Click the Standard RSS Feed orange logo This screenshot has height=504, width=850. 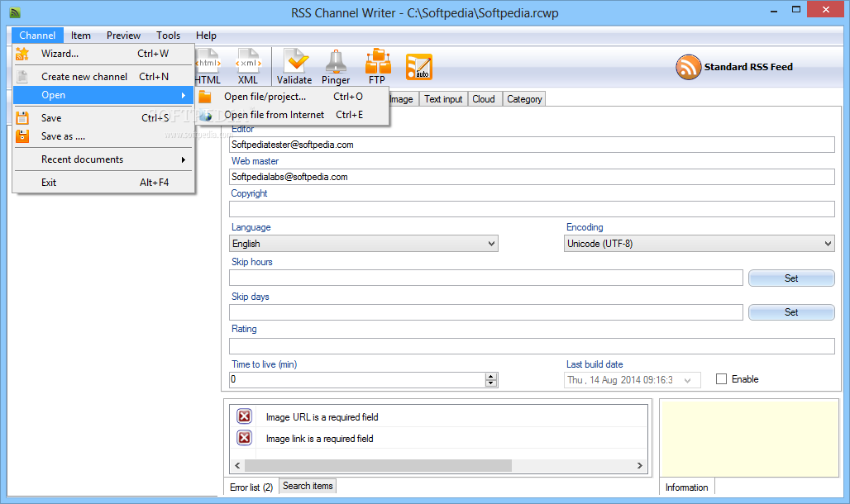pyautogui.click(x=689, y=67)
